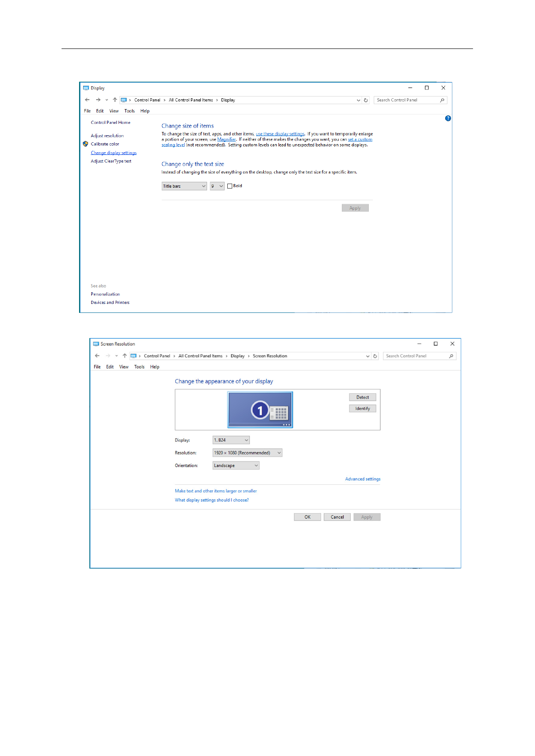Screen dimensions: 535x756
Task: Click back arrow in Display window
Action: tap(87, 100)
